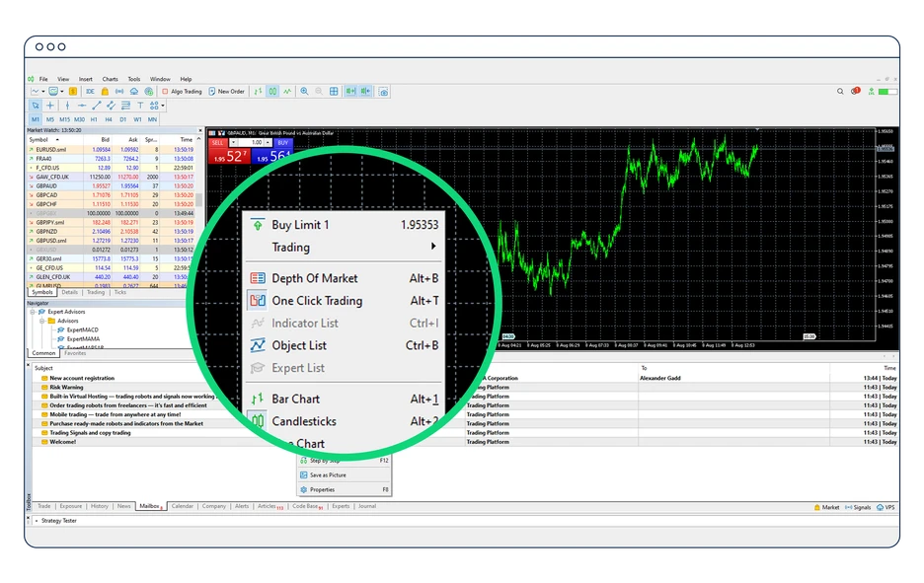The image size is (924, 583).
Task: Open the Risk Warning mail message
Action: [66, 388]
